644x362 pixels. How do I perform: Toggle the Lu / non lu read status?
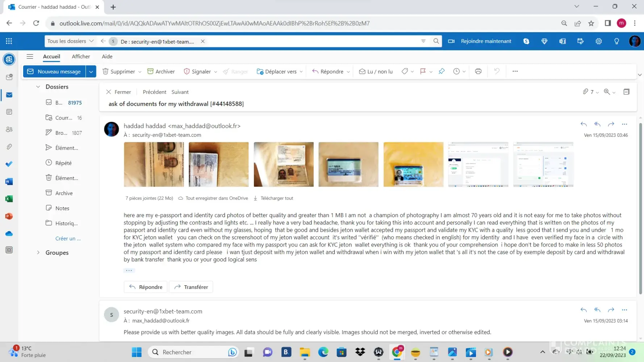[376, 71]
